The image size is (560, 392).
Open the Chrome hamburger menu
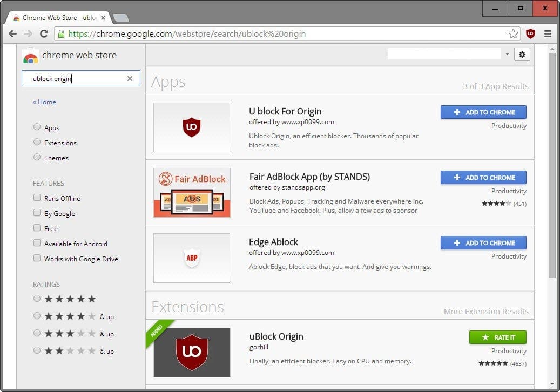(x=548, y=33)
